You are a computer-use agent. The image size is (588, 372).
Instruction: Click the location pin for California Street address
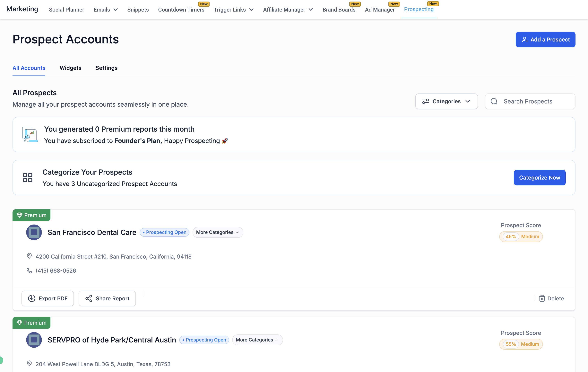(29, 256)
